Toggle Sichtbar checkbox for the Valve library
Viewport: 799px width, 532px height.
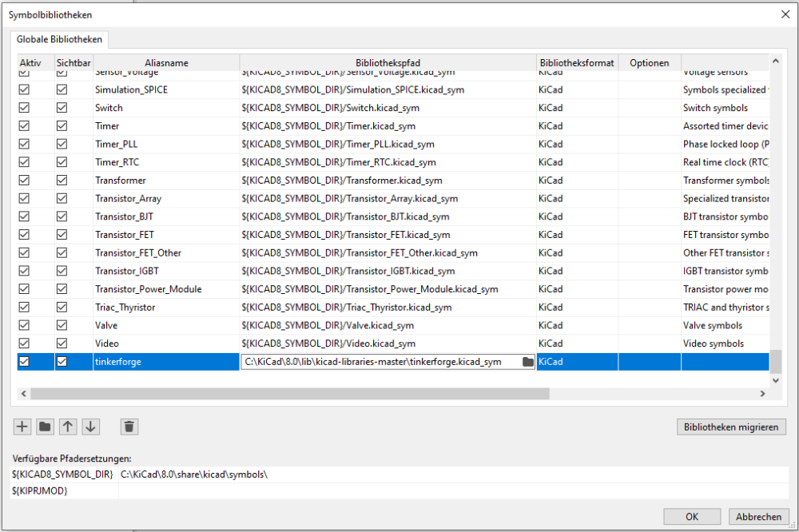[x=62, y=325]
